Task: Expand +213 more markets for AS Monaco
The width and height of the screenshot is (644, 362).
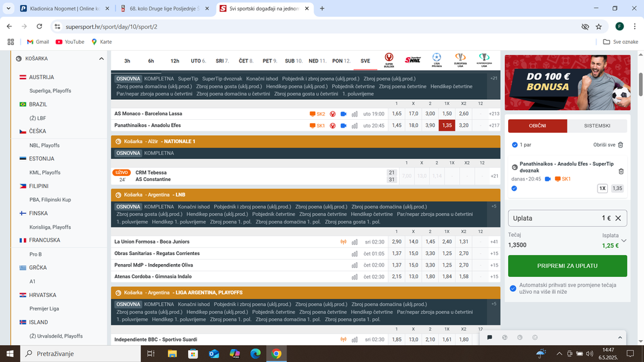Action: pyautogui.click(x=494, y=114)
